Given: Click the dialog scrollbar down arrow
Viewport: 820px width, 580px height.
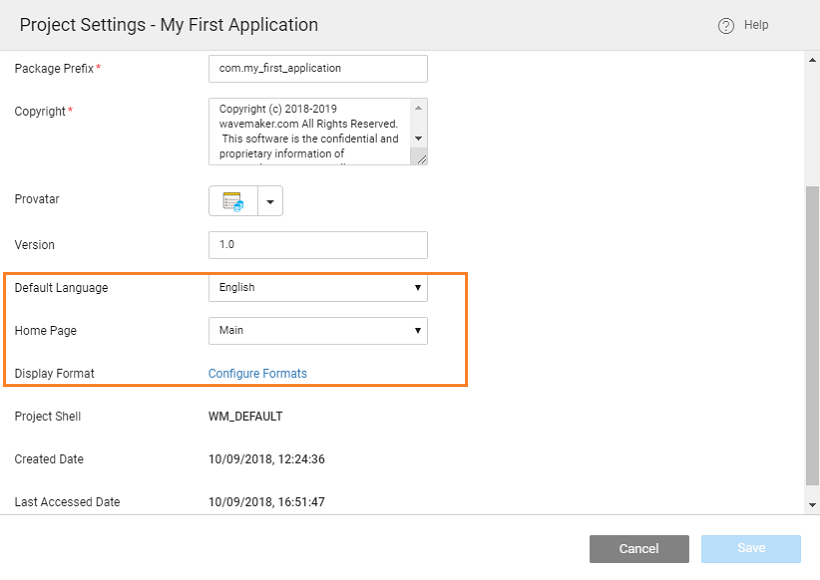Looking at the screenshot, I should pos(811,505).
